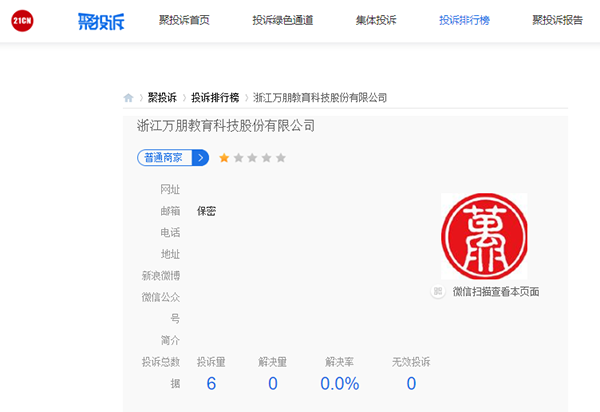Click the 0.0% resolution rate value

(x=339, y=384)
